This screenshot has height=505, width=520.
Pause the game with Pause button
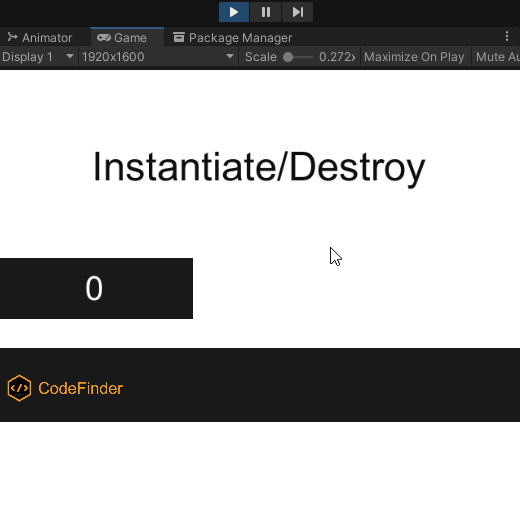tap(266, 12)
